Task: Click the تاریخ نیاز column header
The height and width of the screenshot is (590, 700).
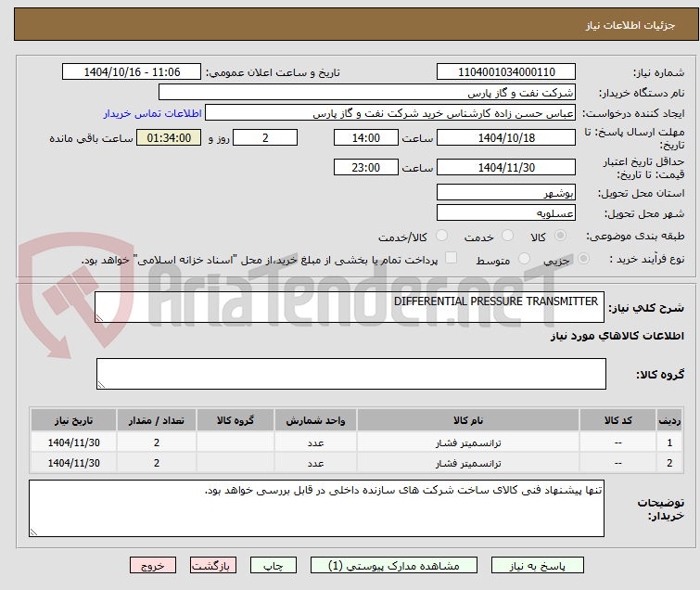Action: tap(73, 420)
